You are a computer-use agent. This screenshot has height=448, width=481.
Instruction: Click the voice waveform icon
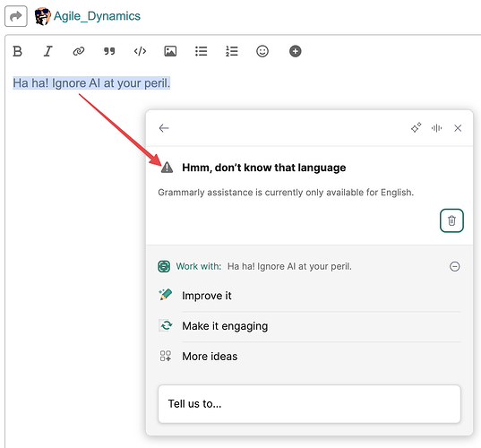[x=436, y=128]
